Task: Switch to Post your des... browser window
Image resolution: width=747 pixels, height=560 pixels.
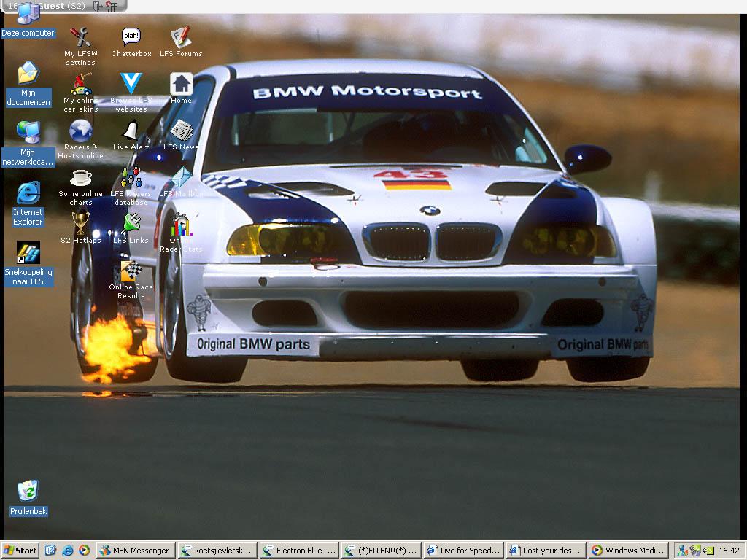Action: point(545,551)
